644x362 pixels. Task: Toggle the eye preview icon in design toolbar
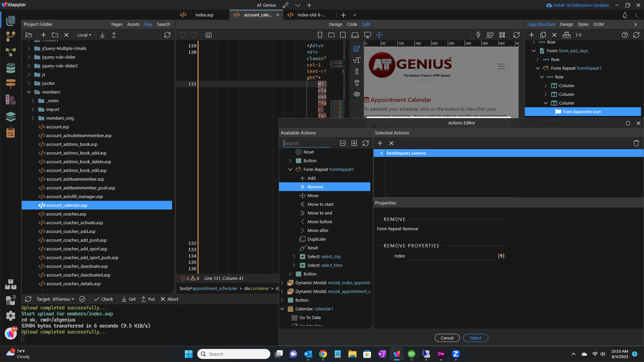357,94
